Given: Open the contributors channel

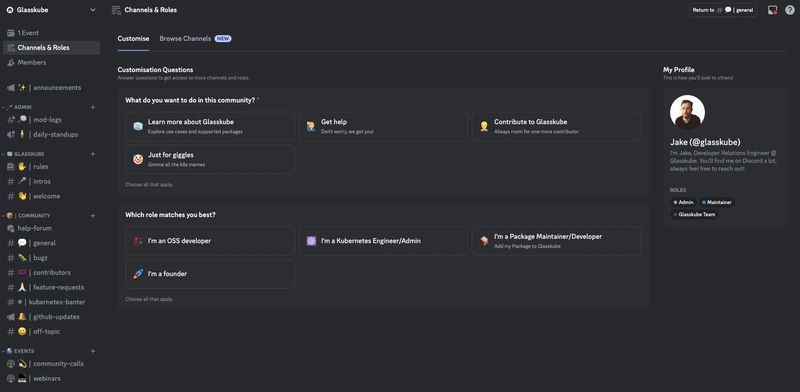Looking at the screenshot, I should pos(51,273).
